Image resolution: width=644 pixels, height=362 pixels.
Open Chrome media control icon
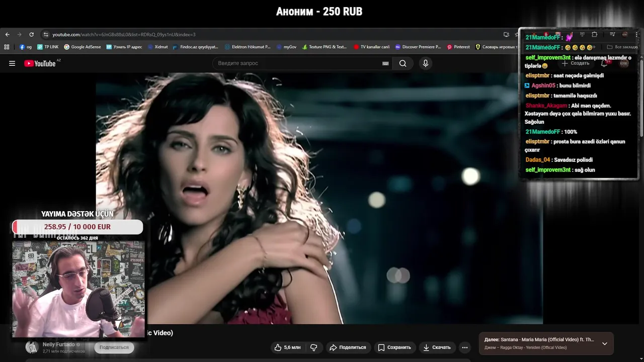coord(612,35)
